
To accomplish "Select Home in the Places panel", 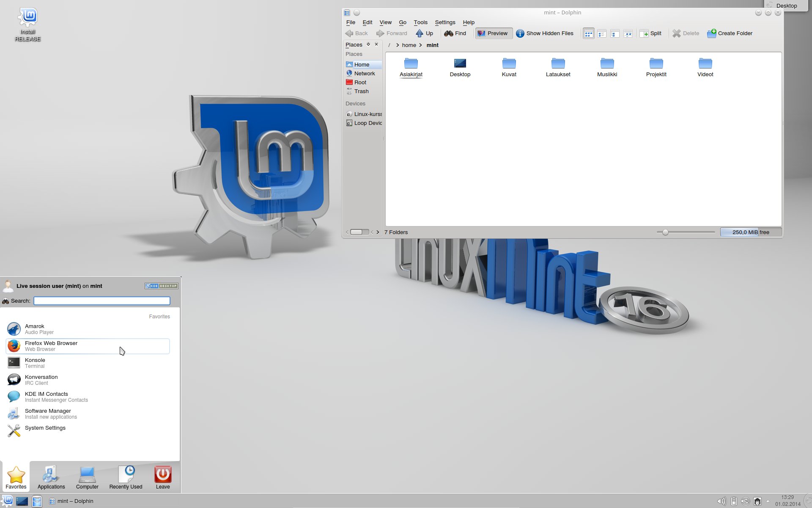I will pyautogui.click(x=363, y=64).
